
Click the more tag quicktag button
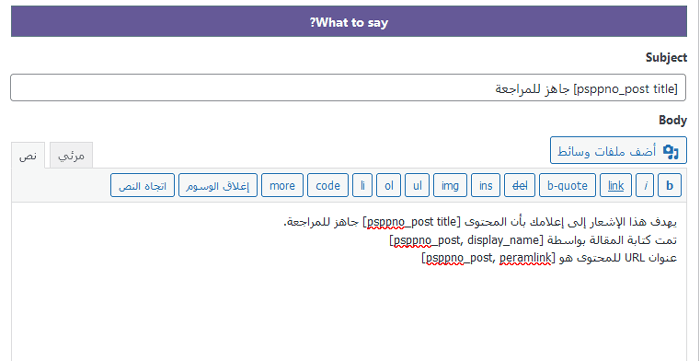click(x=282, y=185)
